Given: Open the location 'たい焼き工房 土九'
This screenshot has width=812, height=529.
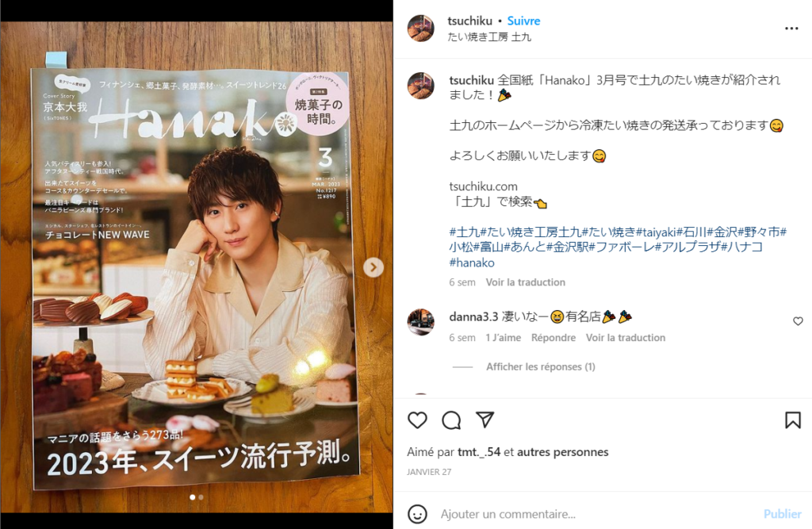Looking at the screenshot, I should [489, 36].
